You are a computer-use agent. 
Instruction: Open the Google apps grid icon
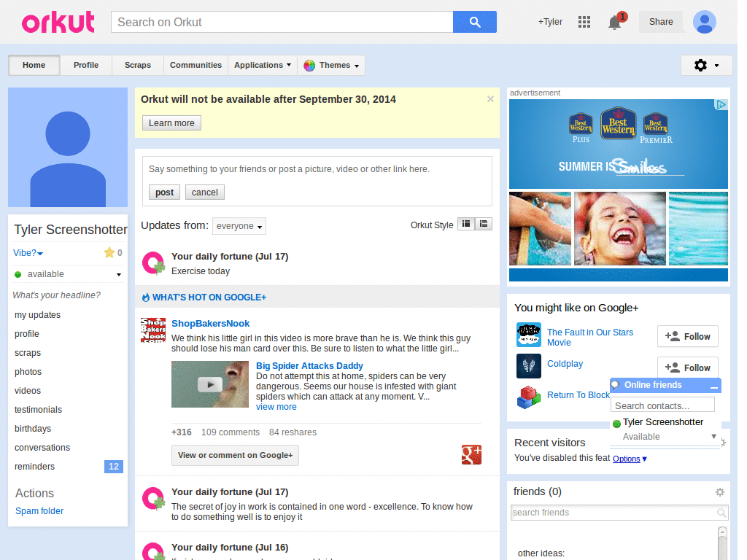click(584, 22)
